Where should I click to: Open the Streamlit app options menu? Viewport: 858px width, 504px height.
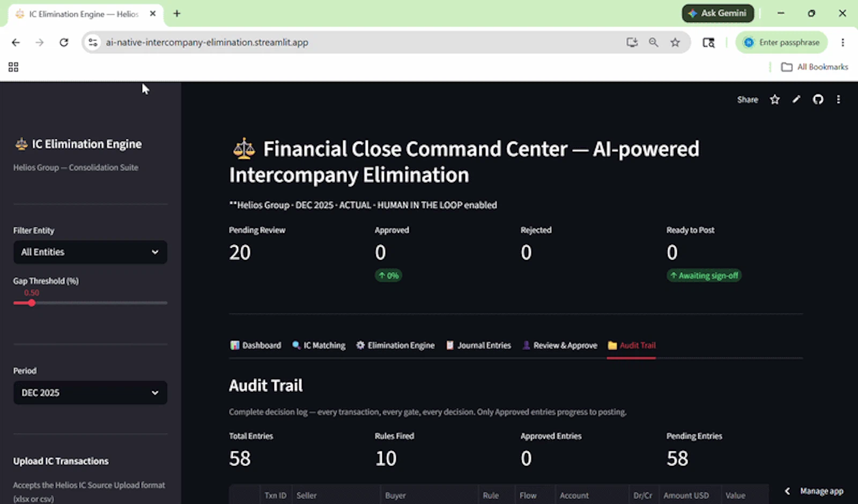point(839,100)
